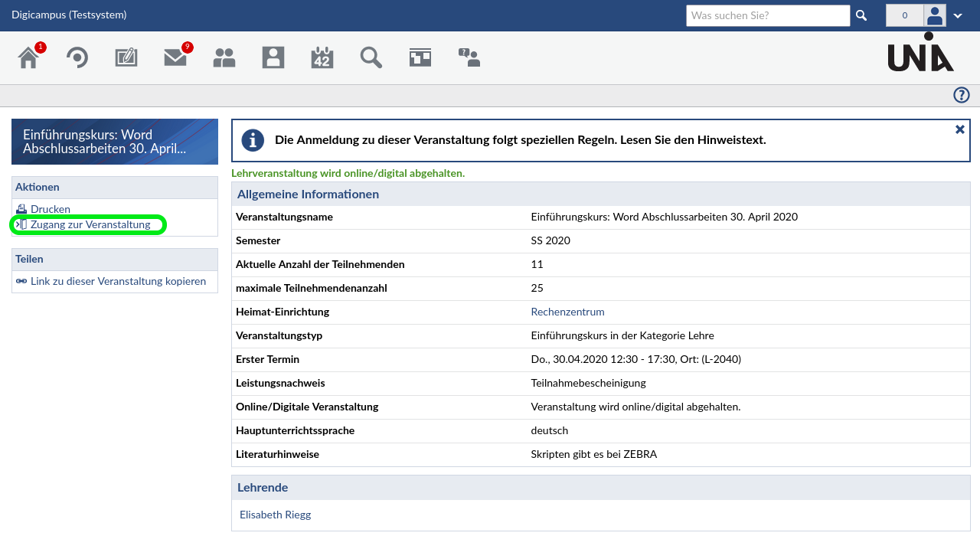Open the help forum chat icon
Viewport: 980px width, 536px height.
point(469,58)
